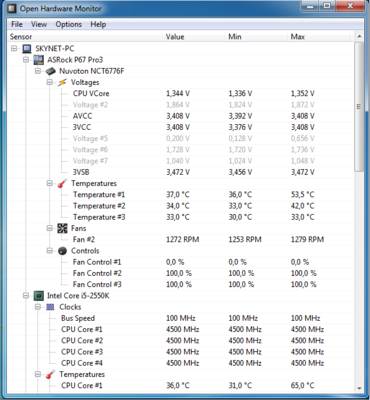Click the scrollbar up arrow

[x=359, y=36]
